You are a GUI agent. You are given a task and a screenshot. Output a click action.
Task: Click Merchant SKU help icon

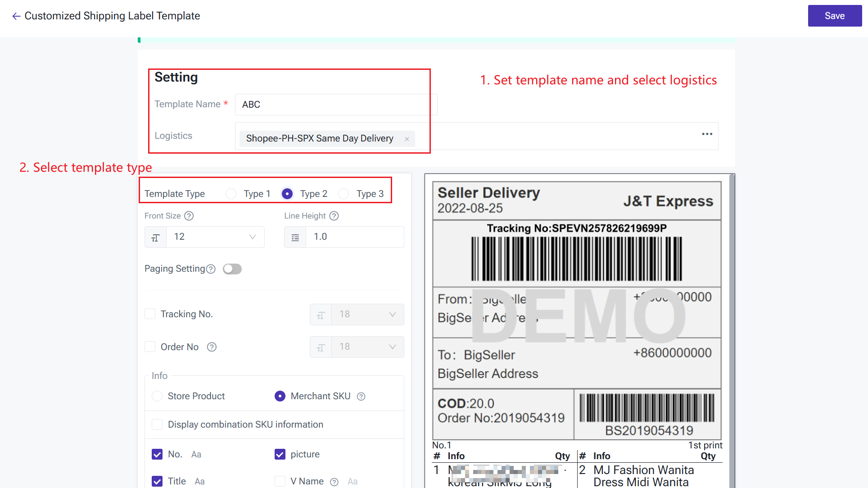tap(361, 397)
